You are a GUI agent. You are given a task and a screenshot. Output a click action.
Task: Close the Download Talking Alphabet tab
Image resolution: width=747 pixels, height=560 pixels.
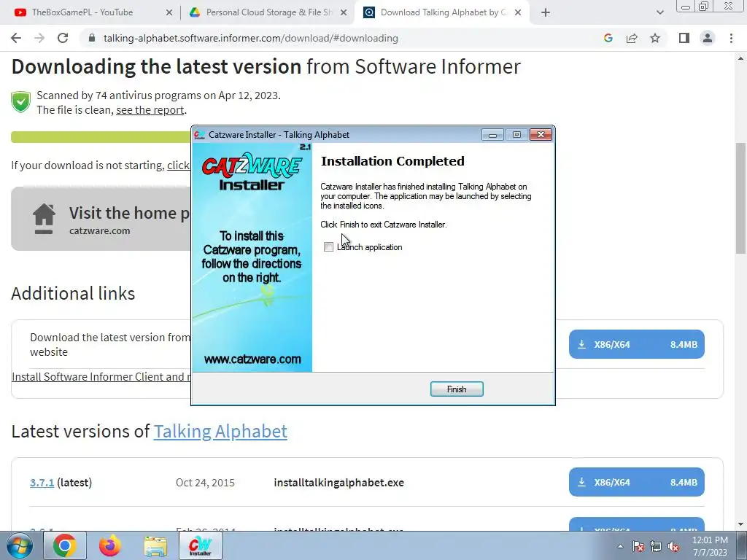coord(519,13)
